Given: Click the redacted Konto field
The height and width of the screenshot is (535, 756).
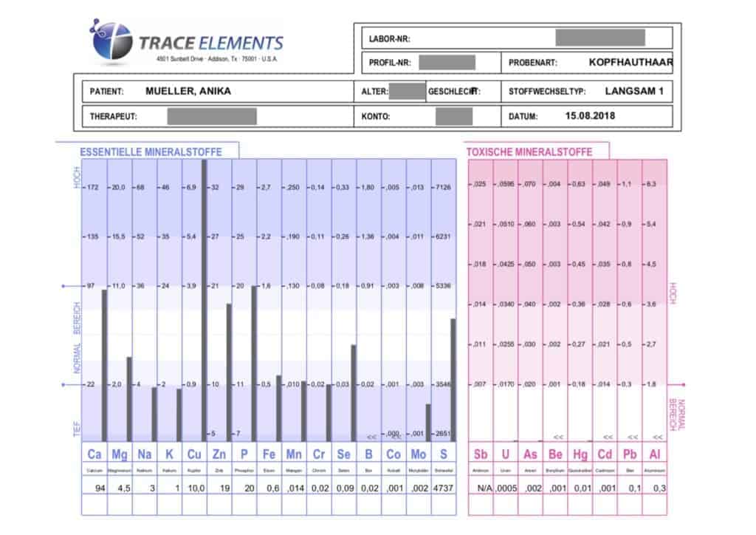Looking at the screenshot, I should pyautogui.click(x=453, y=117).
